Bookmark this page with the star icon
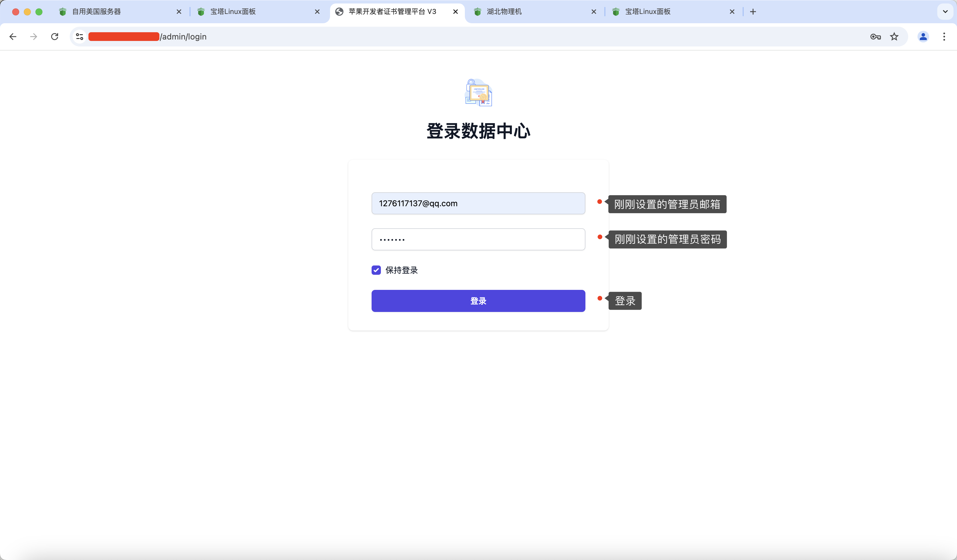957x560 pixels. (x=894, y=36)
